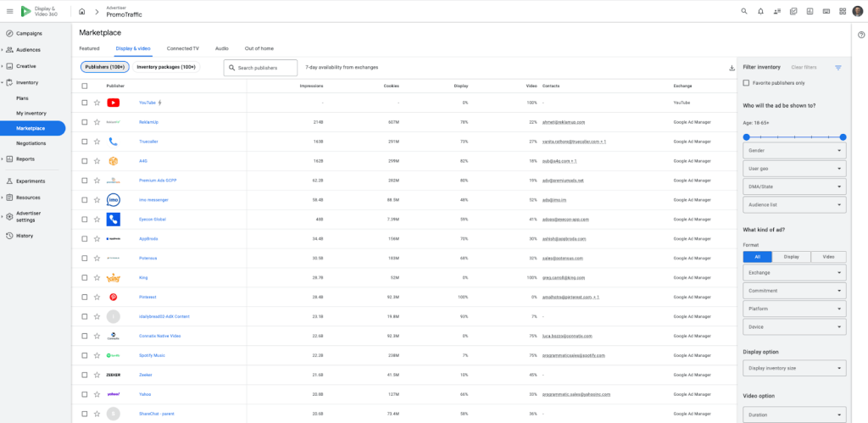Click the age slider right handle

coord(843,136)
